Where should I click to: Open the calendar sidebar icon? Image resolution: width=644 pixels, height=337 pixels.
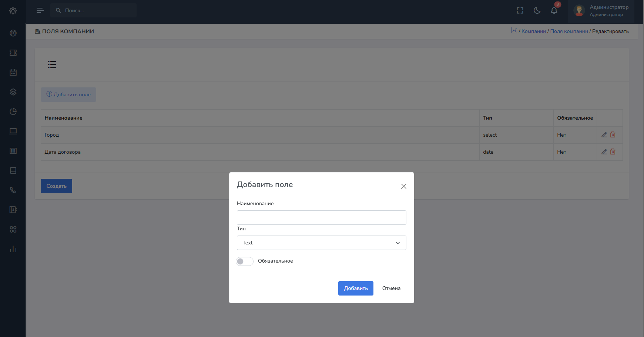[13, 73]
